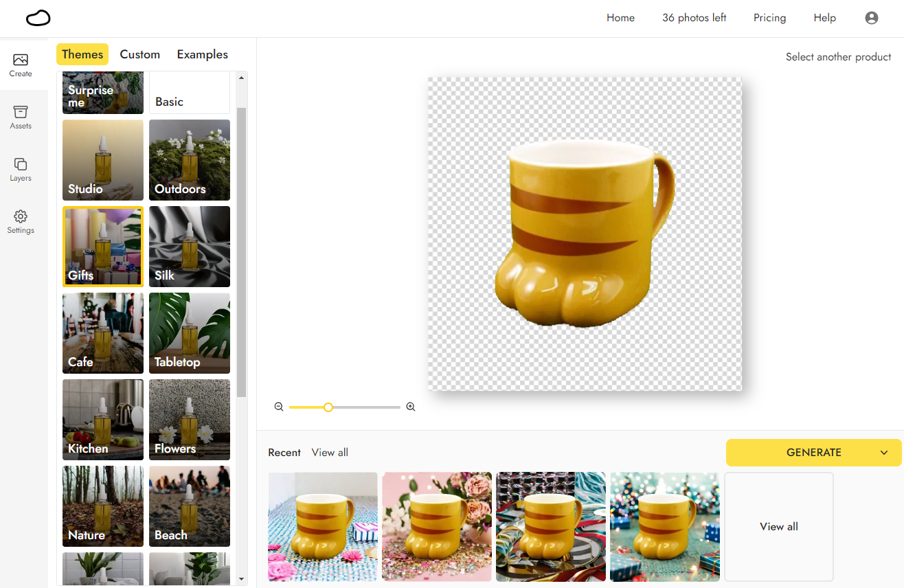This screenshot has height=588, width=904.
Task: Select the Nature theme
Action: click(103, 506)
